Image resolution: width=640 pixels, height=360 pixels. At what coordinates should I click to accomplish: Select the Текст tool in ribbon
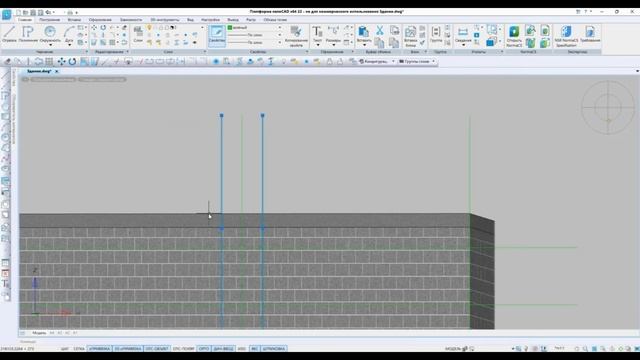click(x=317, y=35)
